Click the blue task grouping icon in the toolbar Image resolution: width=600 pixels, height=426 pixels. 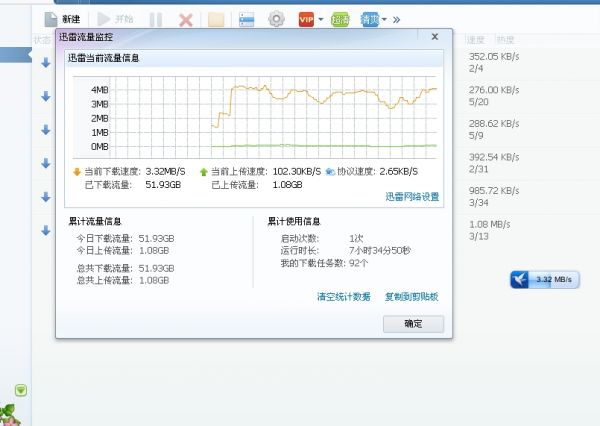coord(246,19)
